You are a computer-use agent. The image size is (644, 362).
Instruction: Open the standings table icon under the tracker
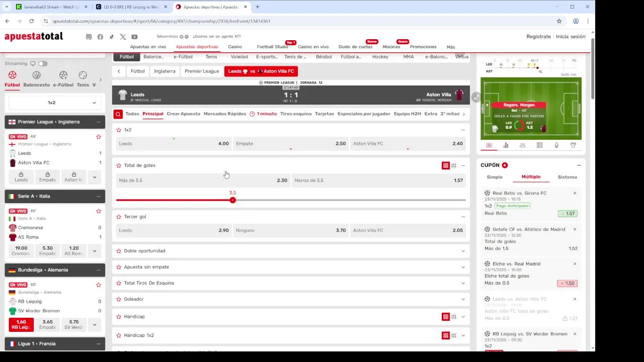539,145
